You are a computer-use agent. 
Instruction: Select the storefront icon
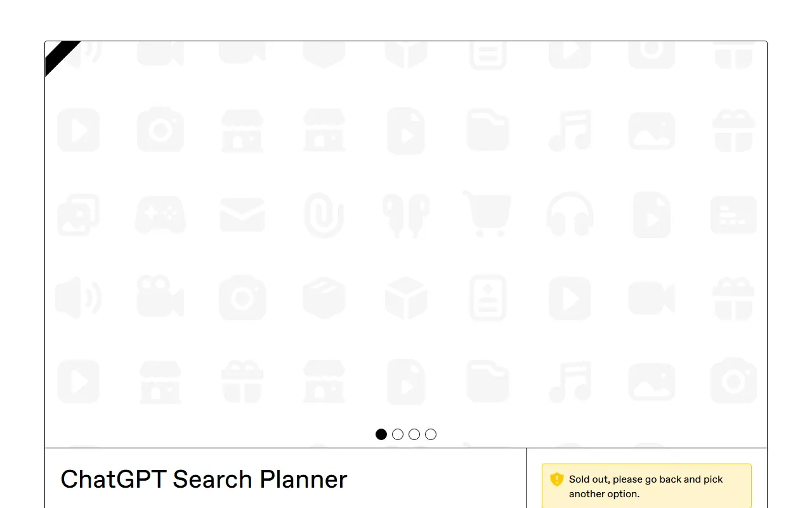(242, 130)
